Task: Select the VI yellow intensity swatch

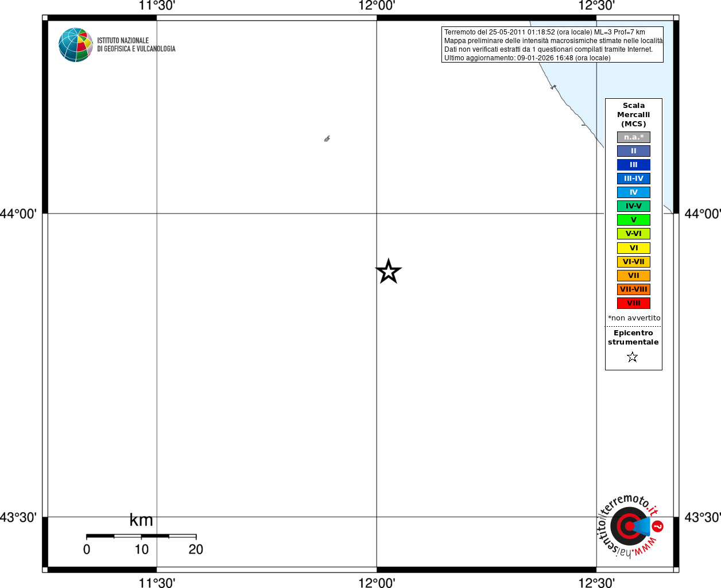Action: click(634, 248)
